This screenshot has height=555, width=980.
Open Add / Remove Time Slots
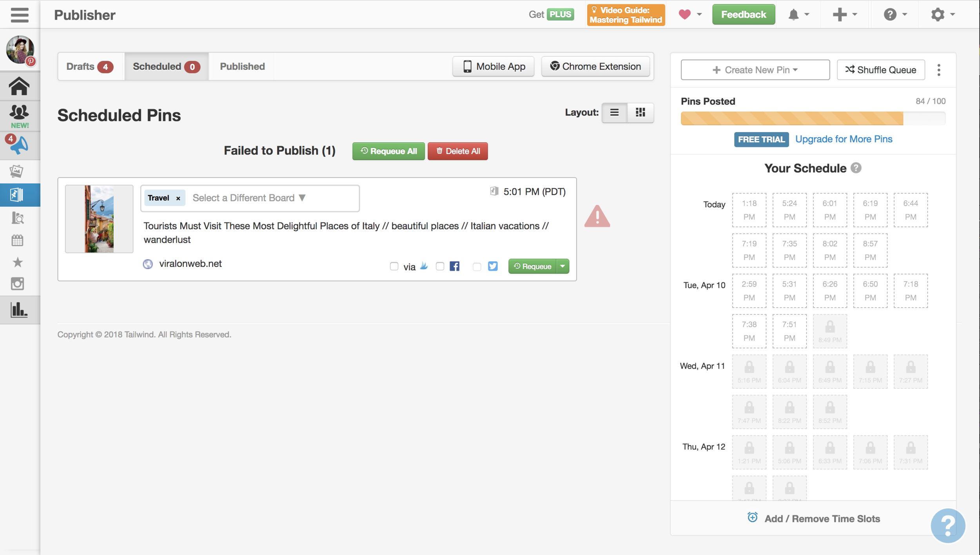point(814,519)
